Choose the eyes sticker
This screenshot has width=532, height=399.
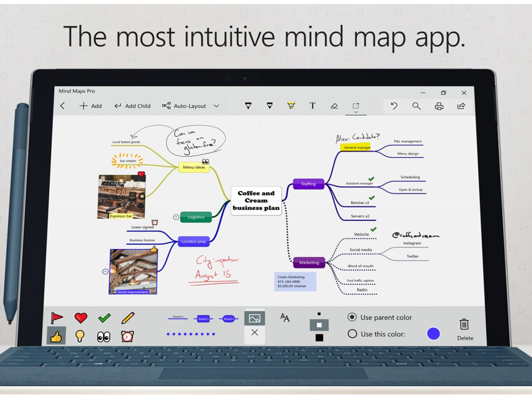(104, 337)
